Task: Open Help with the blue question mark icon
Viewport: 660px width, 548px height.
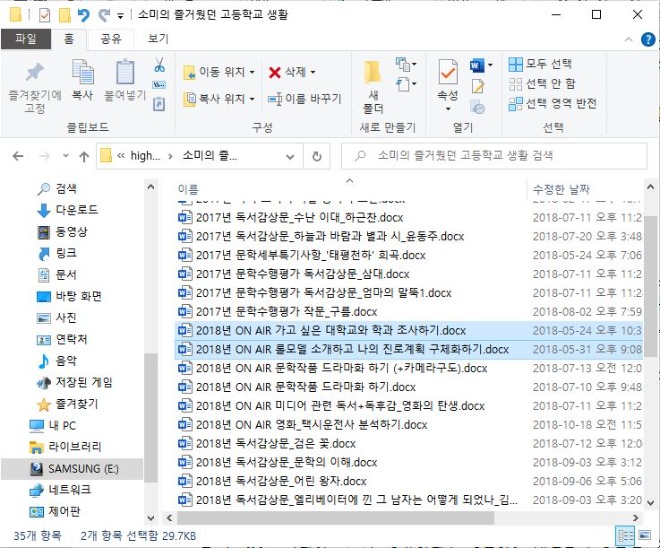Action: click(648, 40)
